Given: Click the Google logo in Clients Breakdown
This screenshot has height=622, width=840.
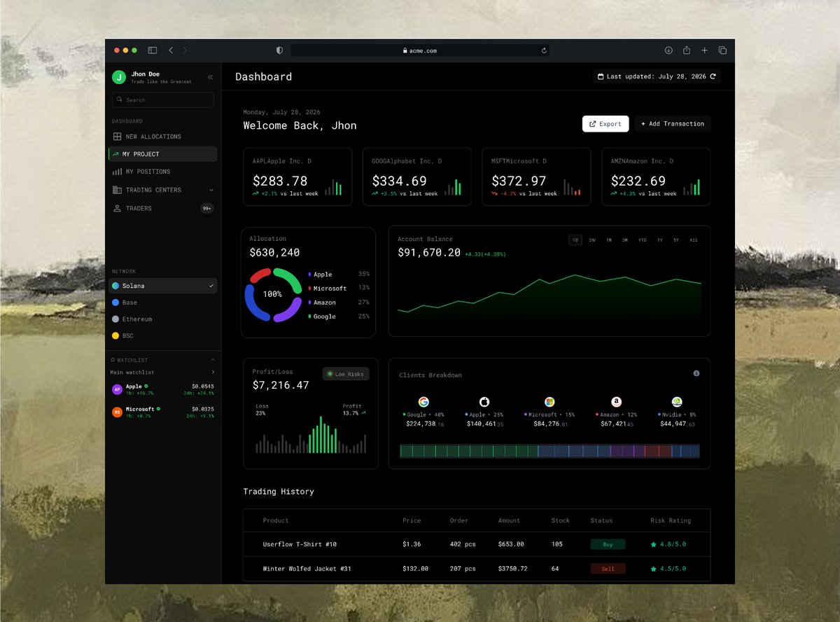Looking at the screenshot, I should pyautogui.click(x=423, y=402).
